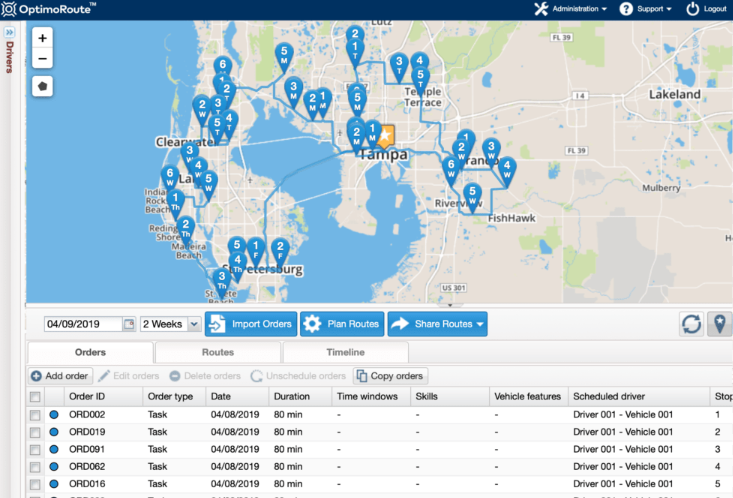Click map pin 6 W west of Brandon
Screen dimensions: 733x498
[451, 170]
